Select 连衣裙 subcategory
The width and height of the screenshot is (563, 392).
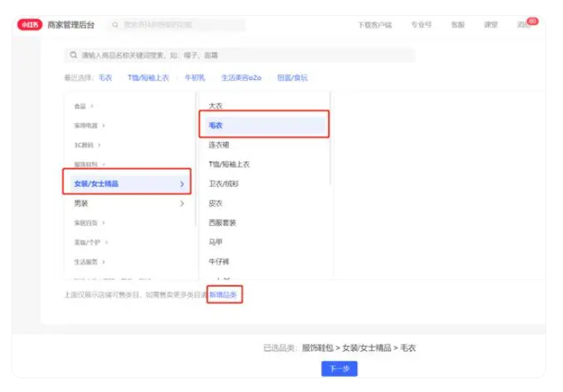219,144
